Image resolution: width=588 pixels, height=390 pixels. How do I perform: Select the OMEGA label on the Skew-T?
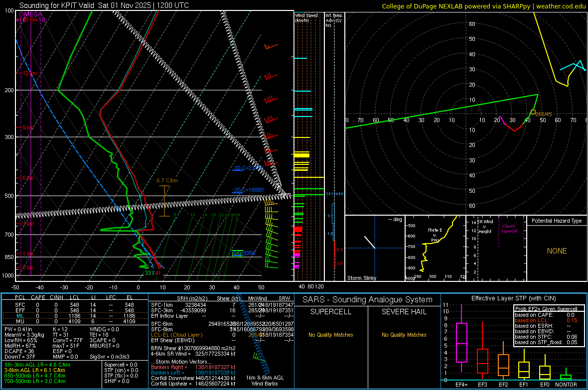coord(30,14)
